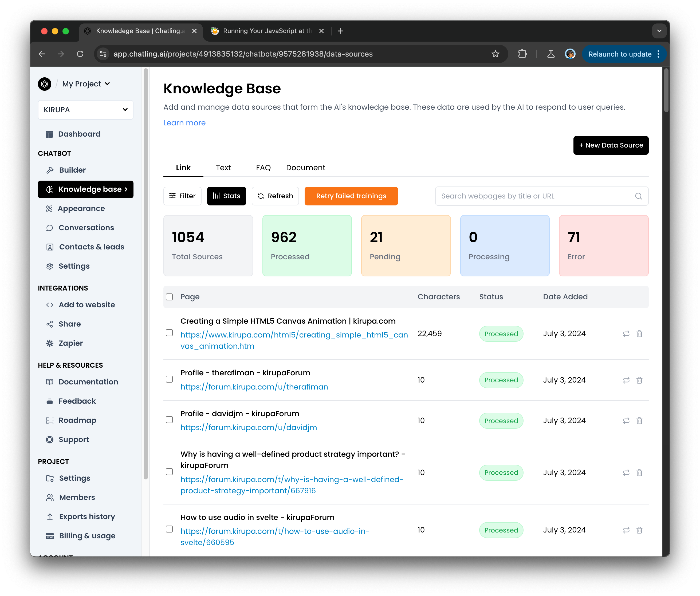Image resolution: width=700 pixels, height=596 pixels.
Task: Open Appearance section from sidebar
Action: 81,208
